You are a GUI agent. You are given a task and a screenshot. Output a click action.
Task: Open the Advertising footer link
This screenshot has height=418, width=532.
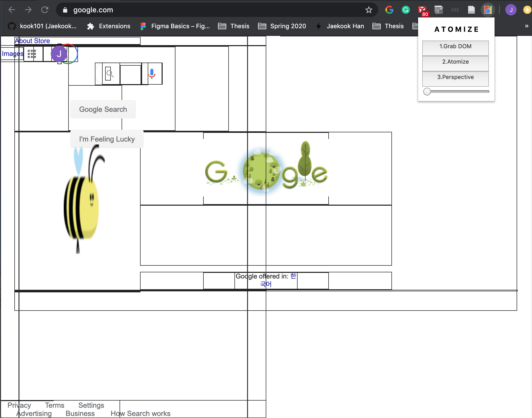(34, 413)
